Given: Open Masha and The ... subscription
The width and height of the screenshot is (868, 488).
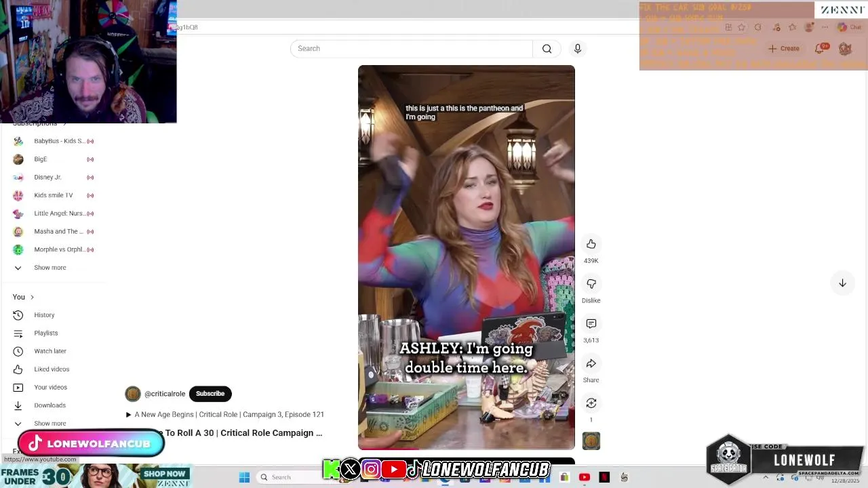Looking at the screenshot, I should click(54, 232).
